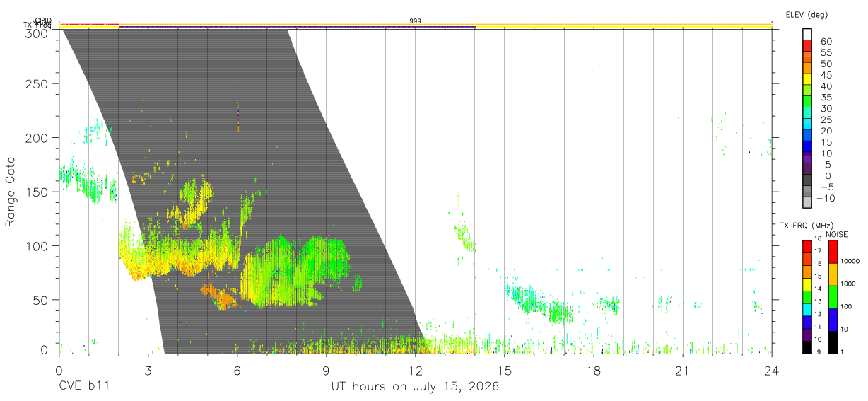Click the "150" Range Gate tick label
868x401 pixels.
click(x=37, y=192)
